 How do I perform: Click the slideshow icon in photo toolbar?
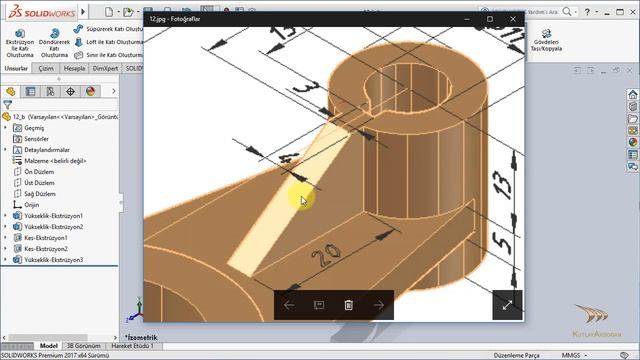tap(319, 305)
